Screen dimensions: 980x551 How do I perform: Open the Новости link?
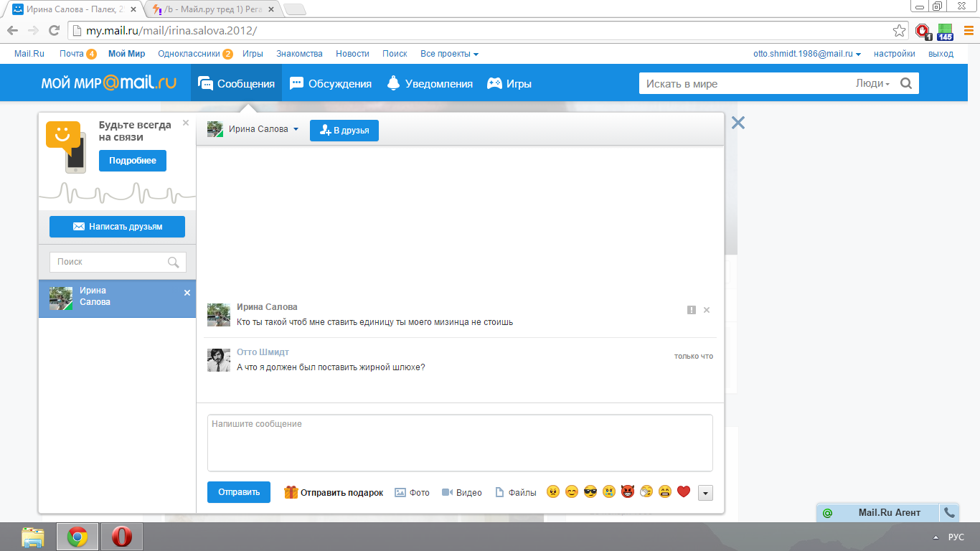pyautogui.click(x=352, y=54)
